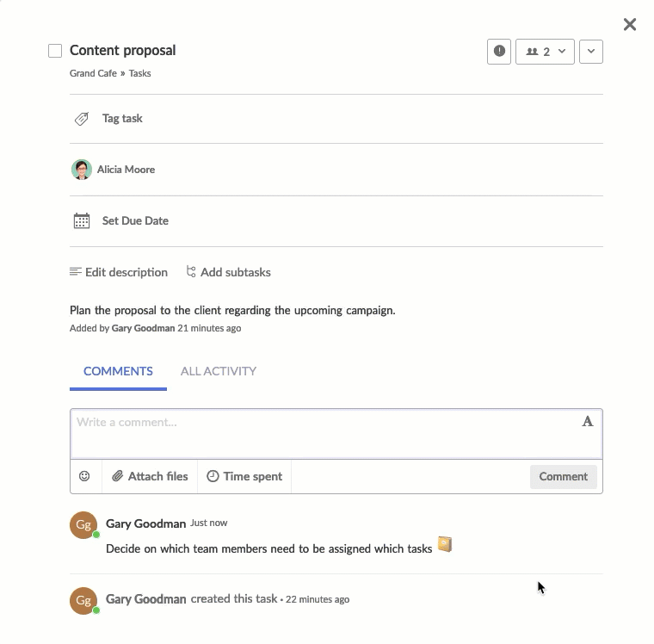Focus the Write a comment field

pos(325,434)
